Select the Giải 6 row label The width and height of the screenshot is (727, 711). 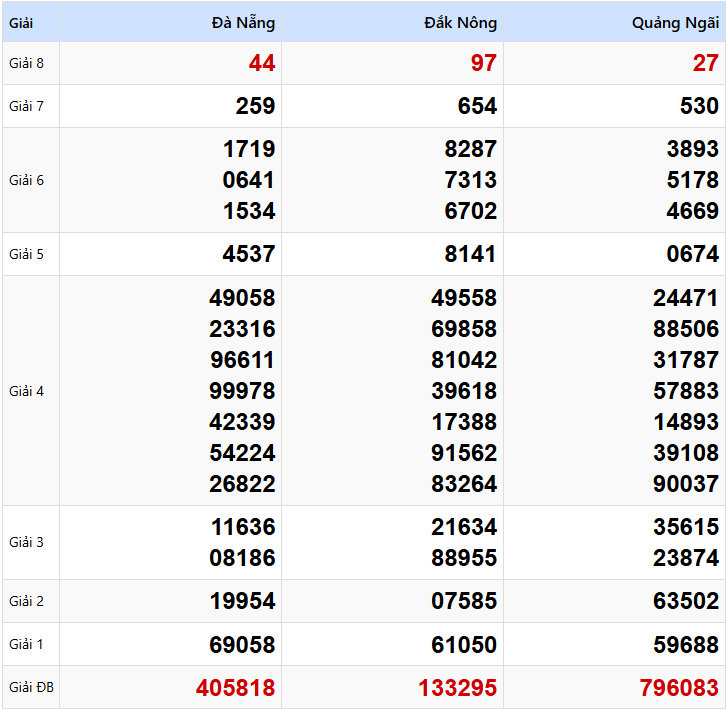(x=26, y=180)
